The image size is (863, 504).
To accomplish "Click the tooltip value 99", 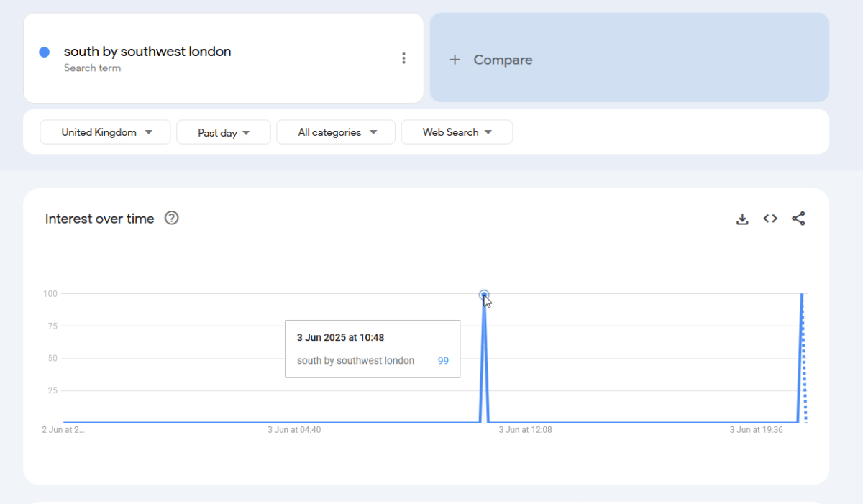I will point(443,361).
